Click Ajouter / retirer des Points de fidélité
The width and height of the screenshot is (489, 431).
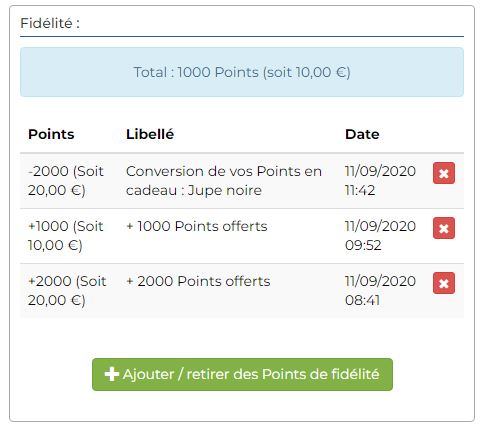242,374
